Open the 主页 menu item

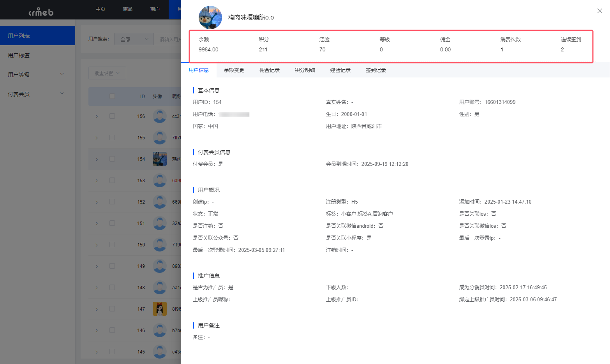[x=100, y=10]
